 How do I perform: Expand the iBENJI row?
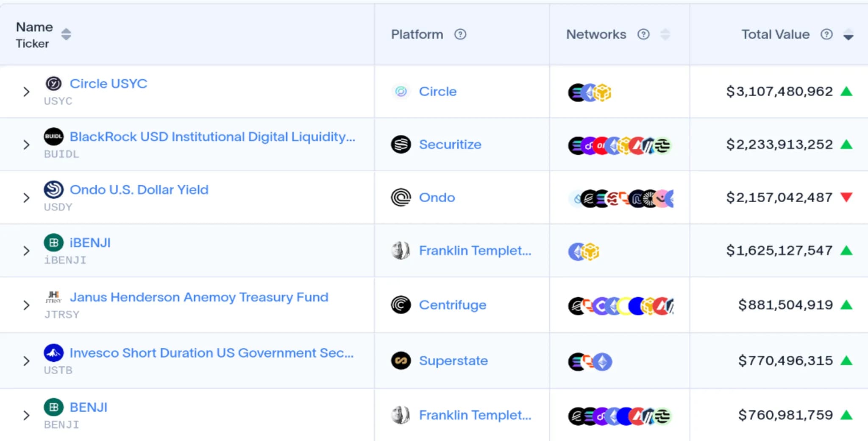[x=26, y=251]
